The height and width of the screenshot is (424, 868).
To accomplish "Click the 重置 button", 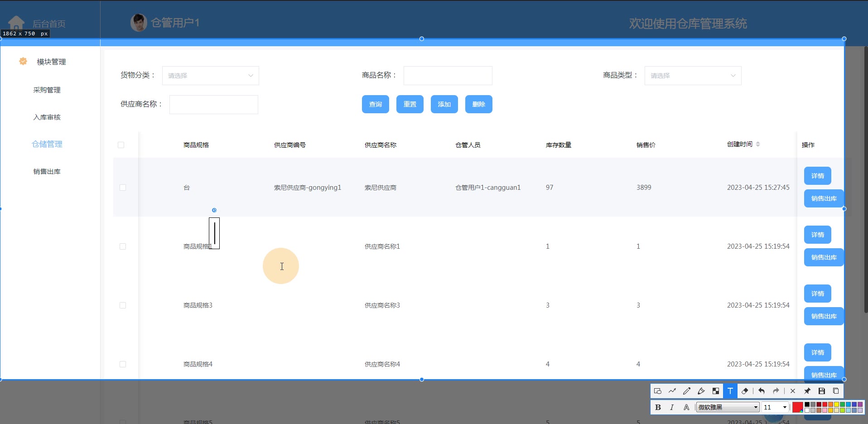I will pos(410,104).
